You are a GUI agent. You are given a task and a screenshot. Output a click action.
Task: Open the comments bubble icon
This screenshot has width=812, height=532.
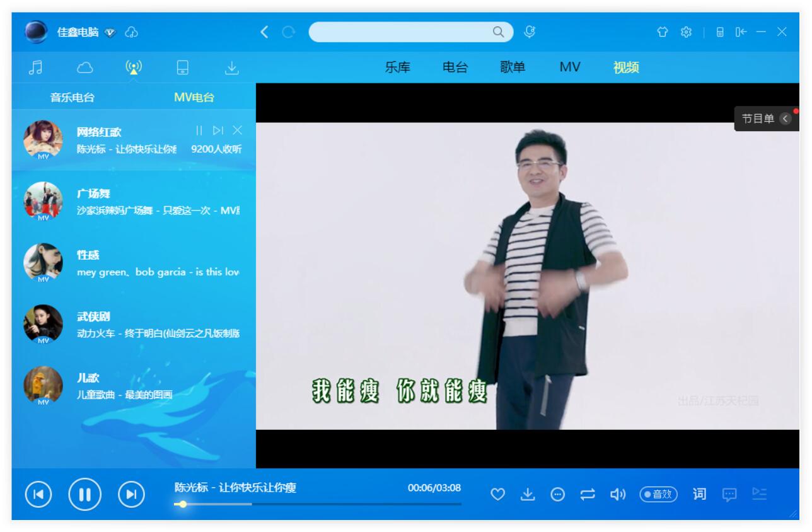(729, 495)
